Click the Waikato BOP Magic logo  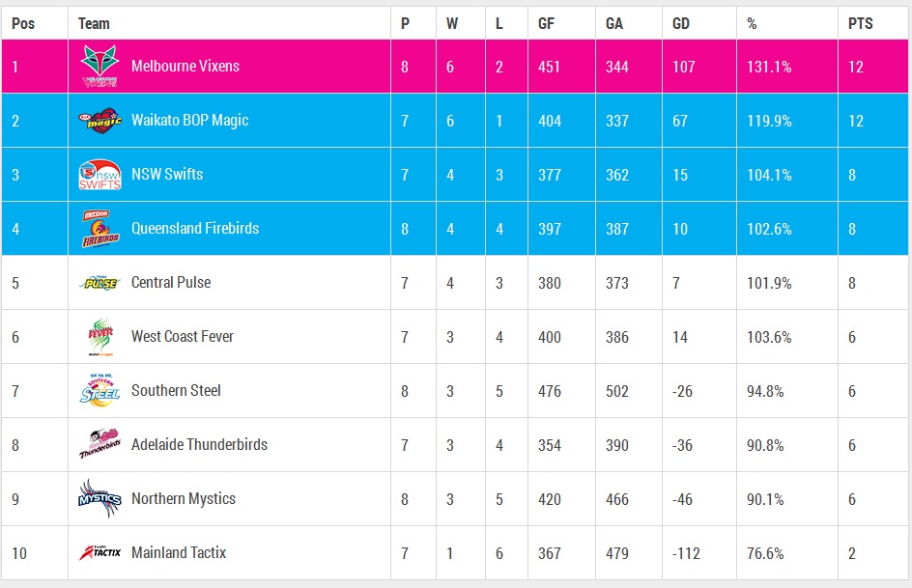pos(100,121)
